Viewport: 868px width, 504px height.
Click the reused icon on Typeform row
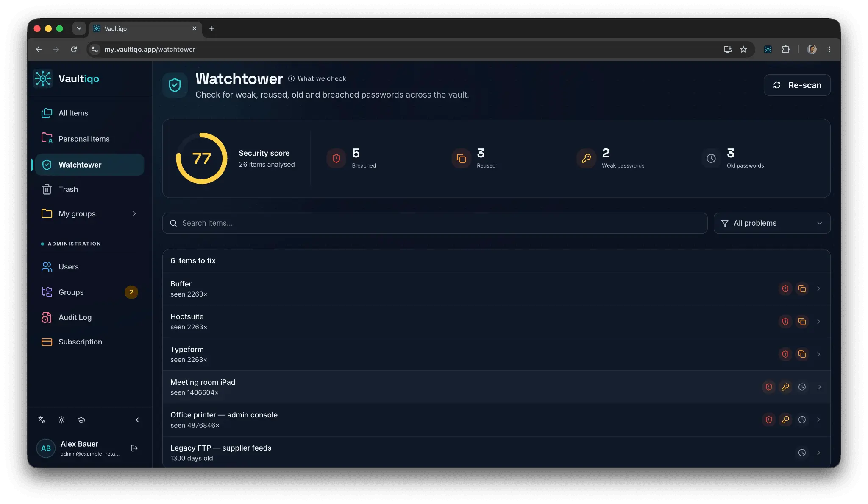(x=802, y=354)
